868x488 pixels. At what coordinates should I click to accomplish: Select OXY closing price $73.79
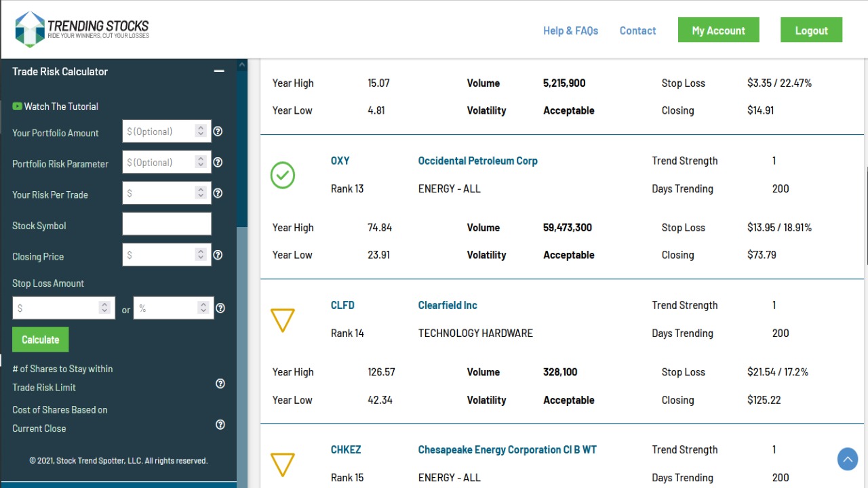pyautogui.click(x=762, y=255)
